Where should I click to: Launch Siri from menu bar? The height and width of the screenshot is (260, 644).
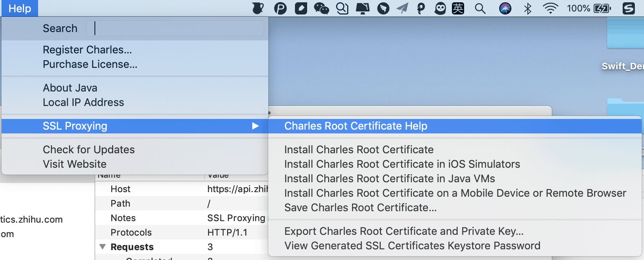click(505, 8)
